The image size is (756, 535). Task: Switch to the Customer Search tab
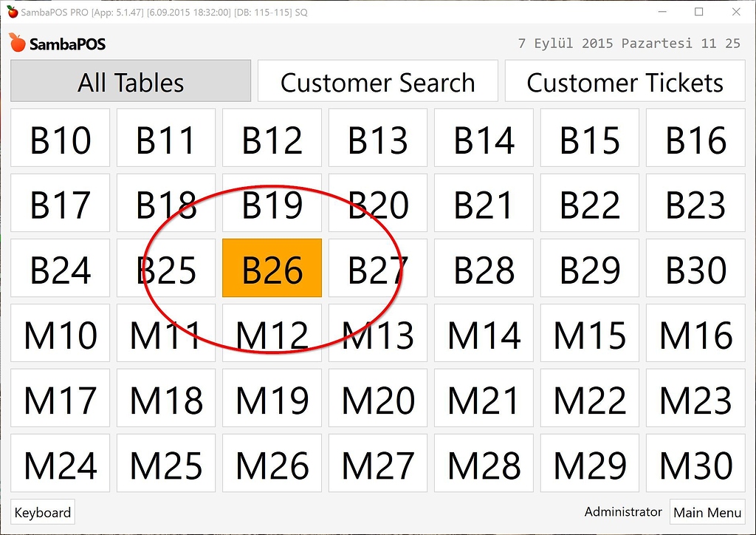377,82
